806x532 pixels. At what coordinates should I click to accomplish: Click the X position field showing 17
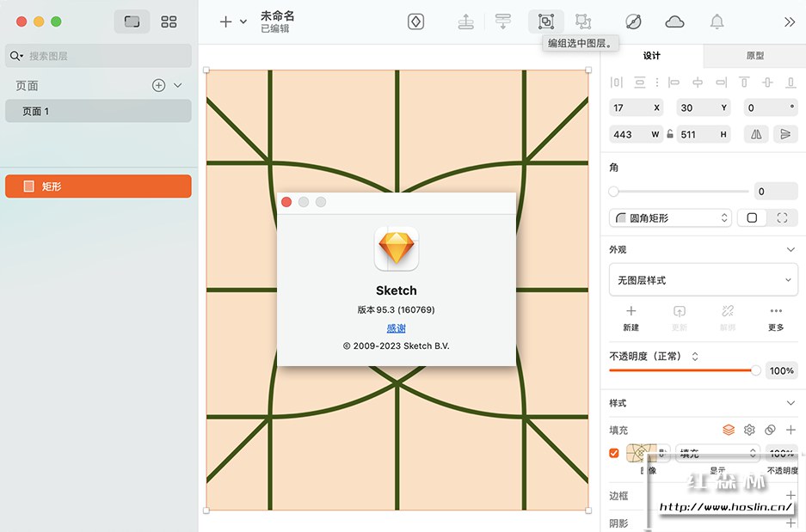click(637, 107)
